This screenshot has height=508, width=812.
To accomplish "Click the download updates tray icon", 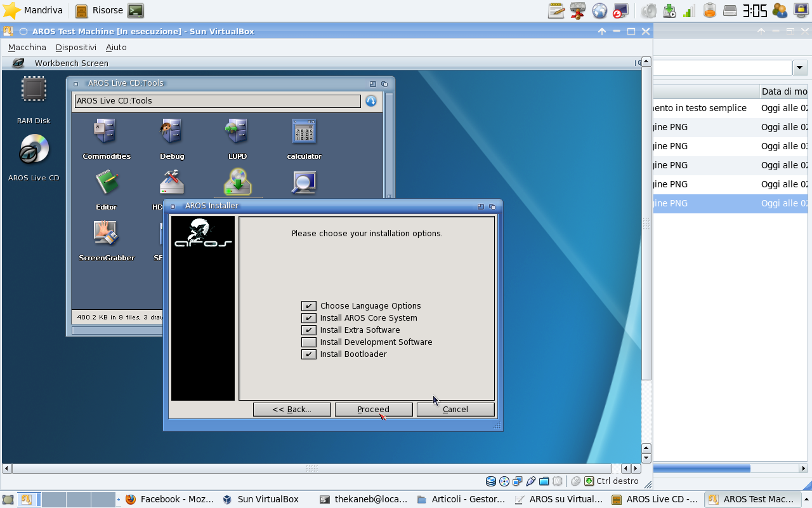I will (x=669, y=10).
